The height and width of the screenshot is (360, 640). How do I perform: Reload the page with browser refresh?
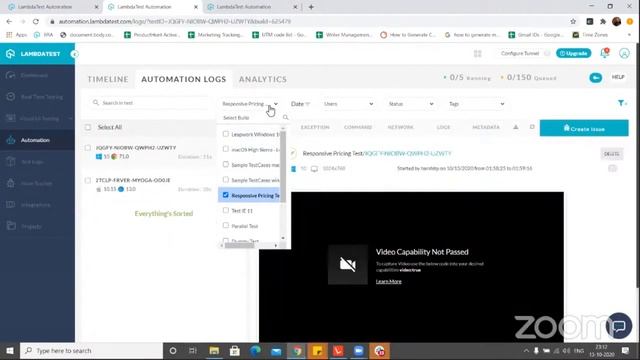pos(36,21)
